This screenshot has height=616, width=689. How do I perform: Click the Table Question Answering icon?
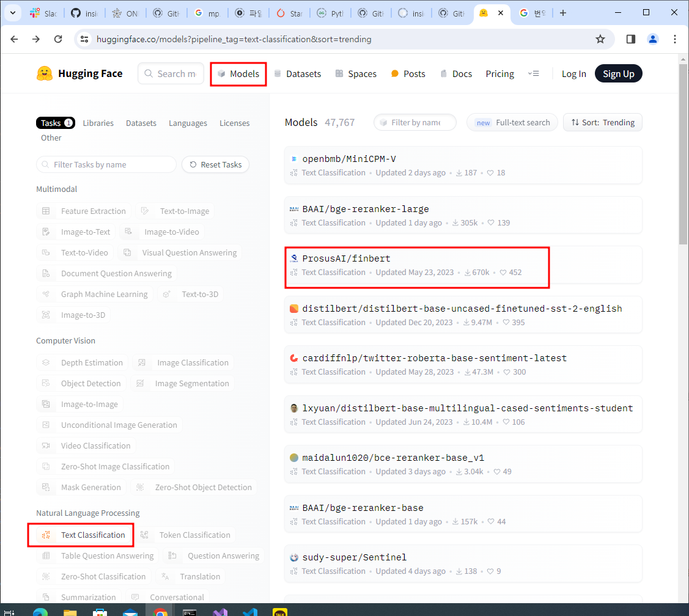(46, 555)
